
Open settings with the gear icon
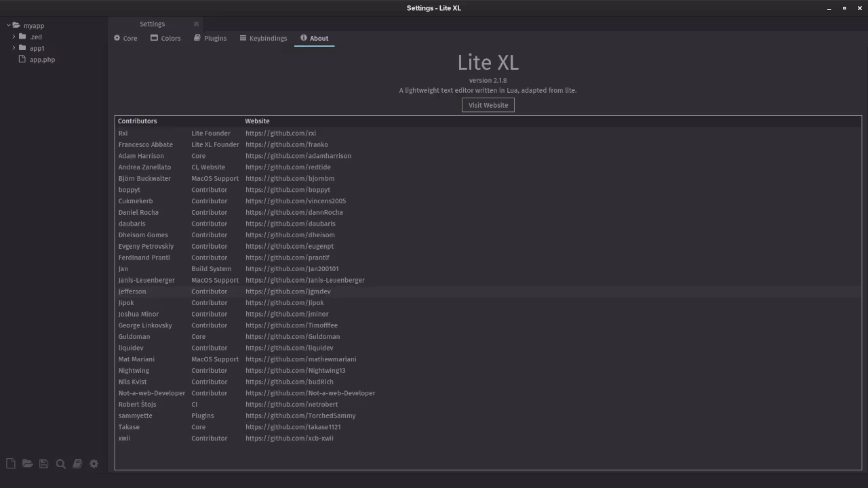pos(94,463)
